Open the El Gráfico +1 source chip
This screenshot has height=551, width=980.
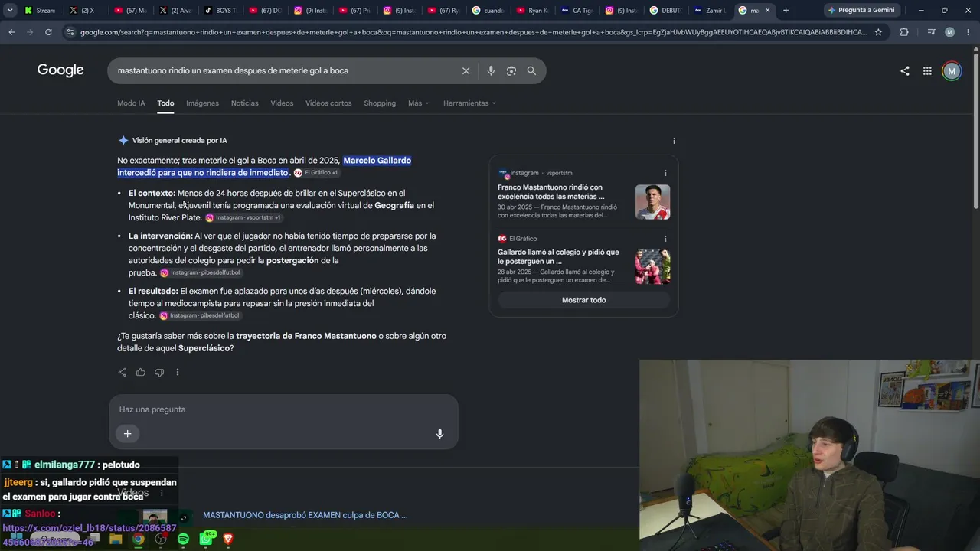coord(316,173)
